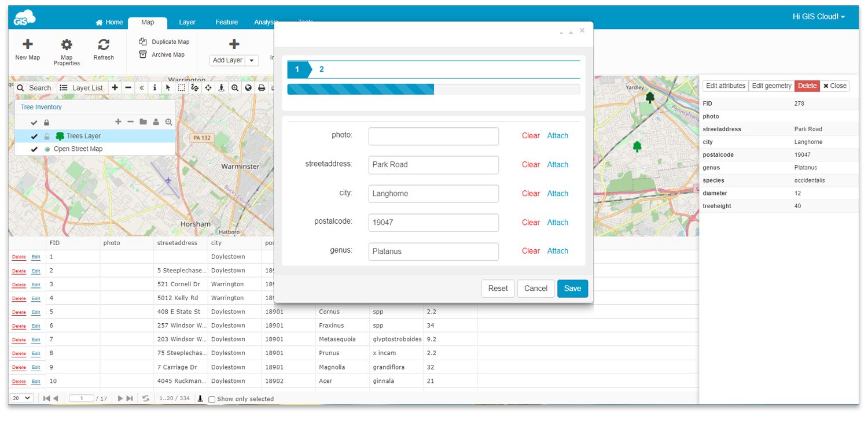This screenshot has width=868, height=425.
Task: Click the globe icon in the map toolbar
Action: tap(248, 88)
